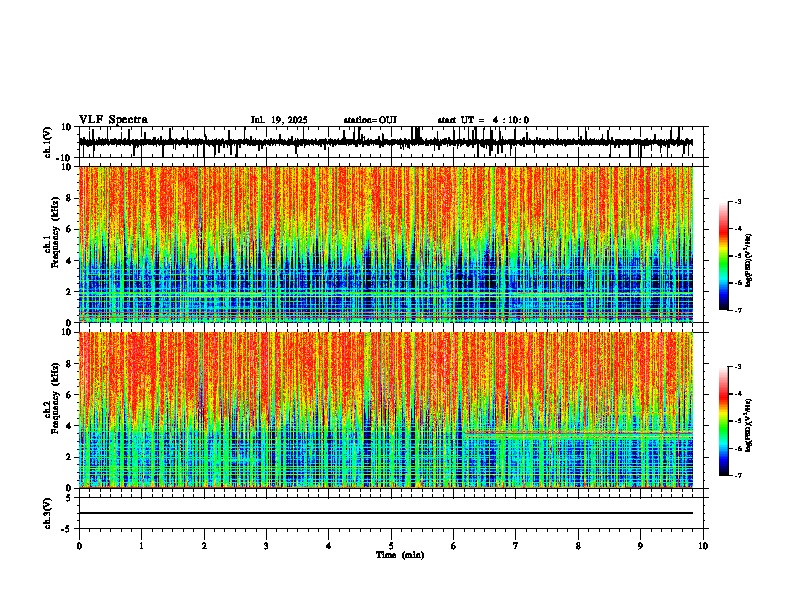This screenshot has height=612, width=792.
Task: Click the ch.1 spectrogram color bar
Action: point(723,255)
